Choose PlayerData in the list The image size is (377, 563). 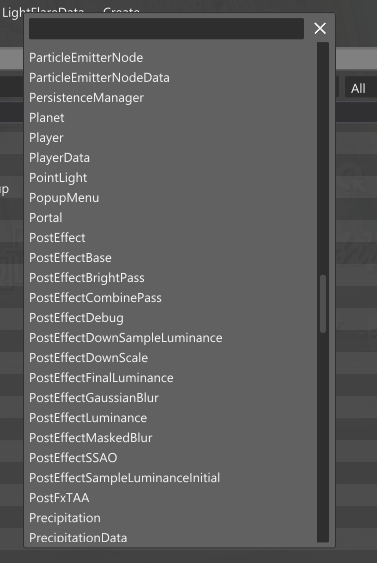pyautogui.click(x=59, y=158)
